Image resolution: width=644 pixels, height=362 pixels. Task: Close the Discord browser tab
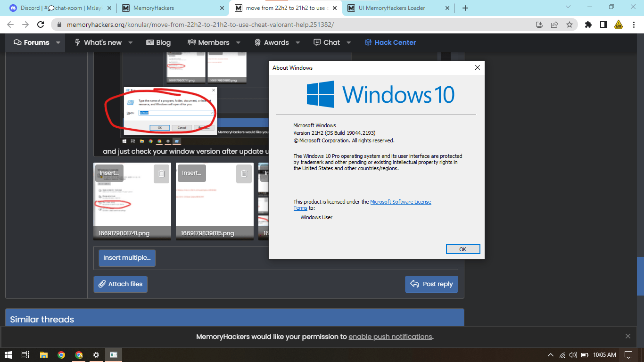(109, 8)
